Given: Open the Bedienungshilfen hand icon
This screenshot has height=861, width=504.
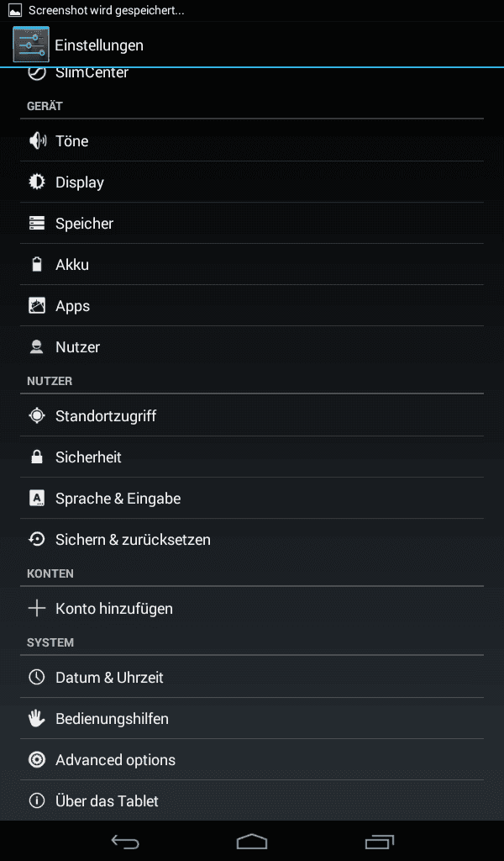Looking at the screenshot, I should pyautogui.click(x=37, y=718).
